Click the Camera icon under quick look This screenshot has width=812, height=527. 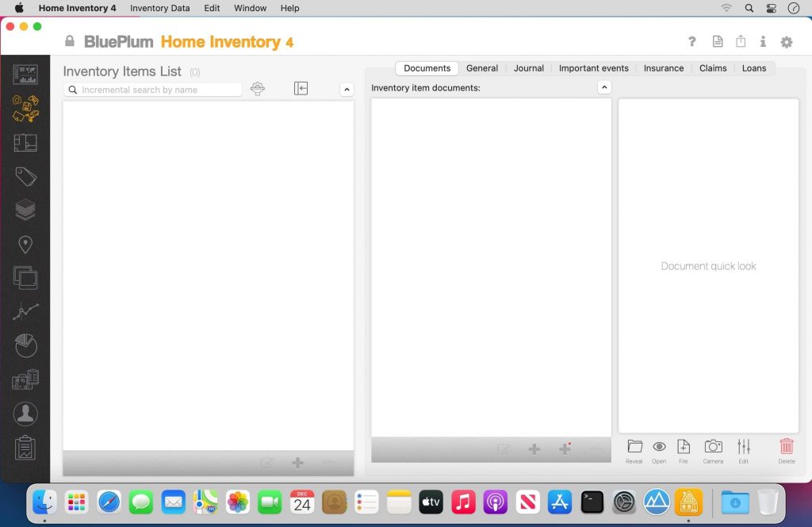coord(713,448)
